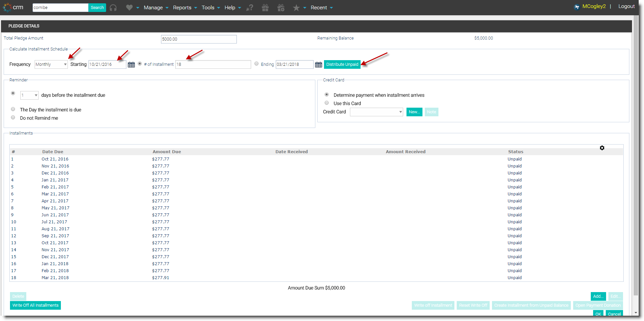Select The Day the installment is due

pos(13,109)
